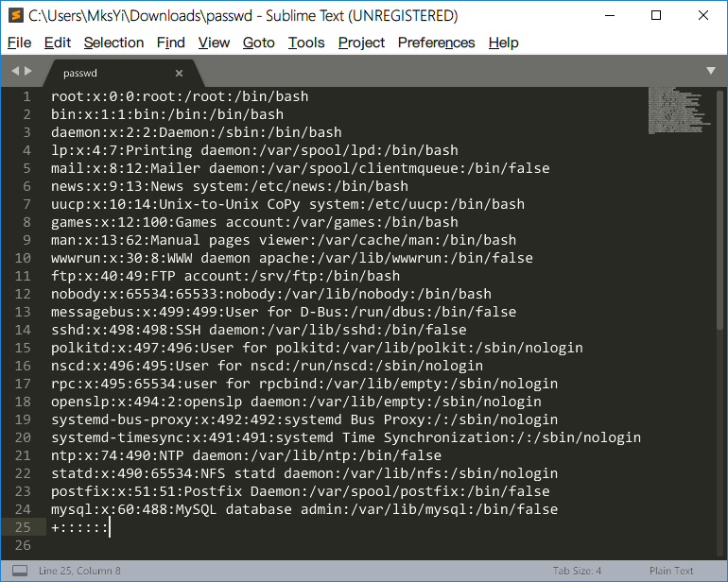Open the Goto menu
The image size is (728, 582).
(x=259, y=43)
